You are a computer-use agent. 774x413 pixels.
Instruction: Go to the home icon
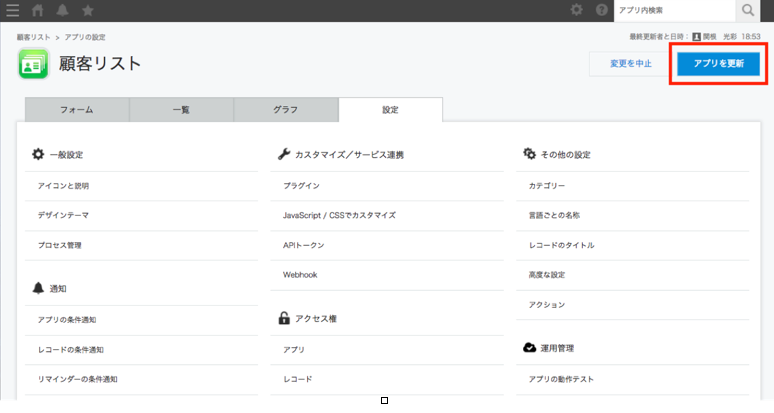pos(38,10)
